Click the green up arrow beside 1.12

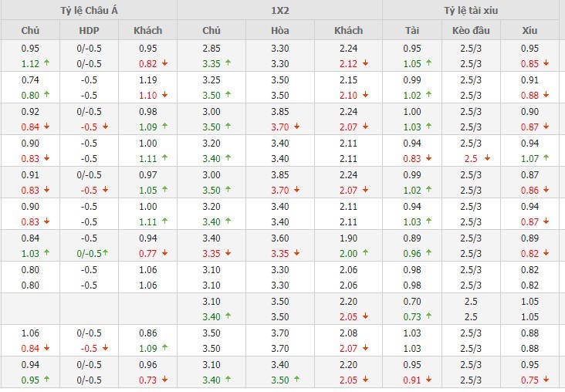click(46, 63)
